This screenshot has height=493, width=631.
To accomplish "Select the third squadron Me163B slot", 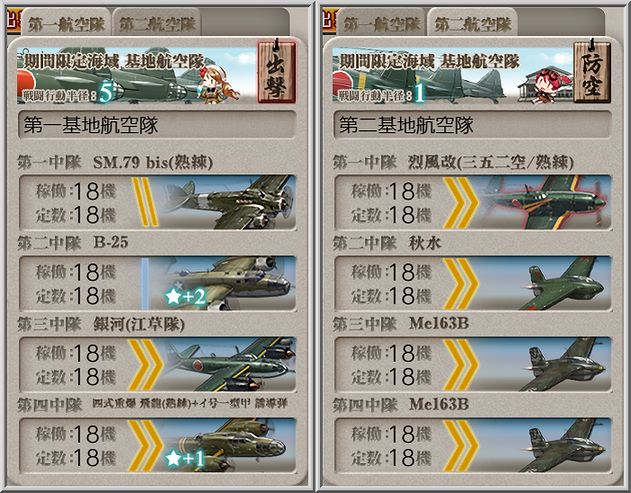I will click(473, 364).
